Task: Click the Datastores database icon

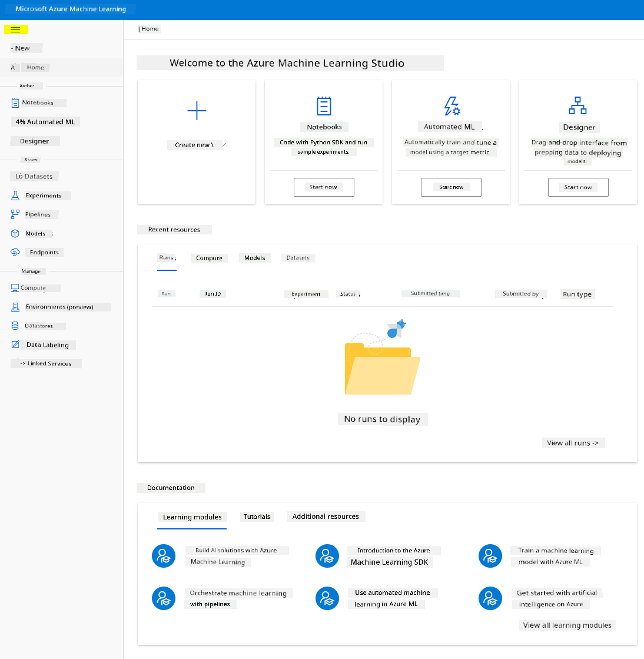Action: click(15, 326)
